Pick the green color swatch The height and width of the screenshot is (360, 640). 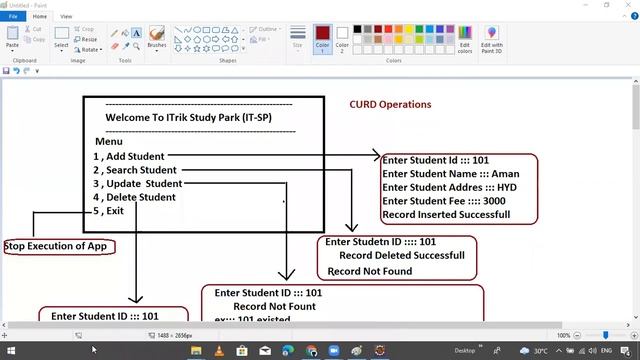click(x=419, y=29)
